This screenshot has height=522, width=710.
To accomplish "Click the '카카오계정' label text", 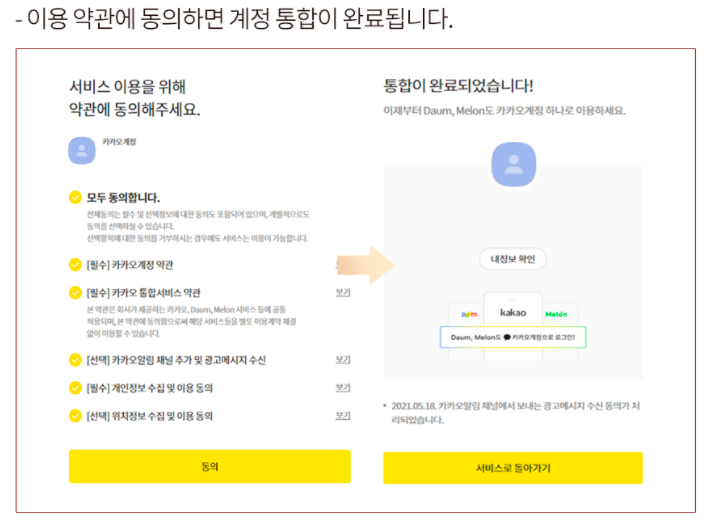I will point(119,142).
